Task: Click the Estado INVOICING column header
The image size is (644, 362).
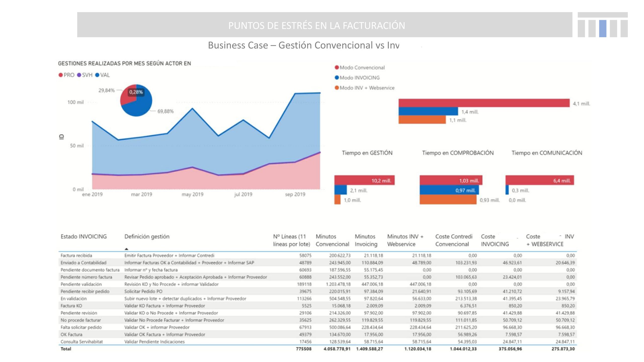Action: (x=84, y=237)
